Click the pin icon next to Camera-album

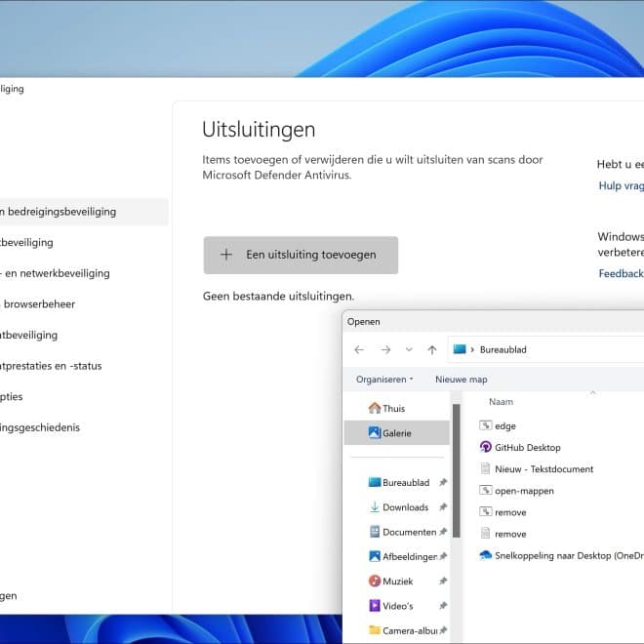(443, 630)
